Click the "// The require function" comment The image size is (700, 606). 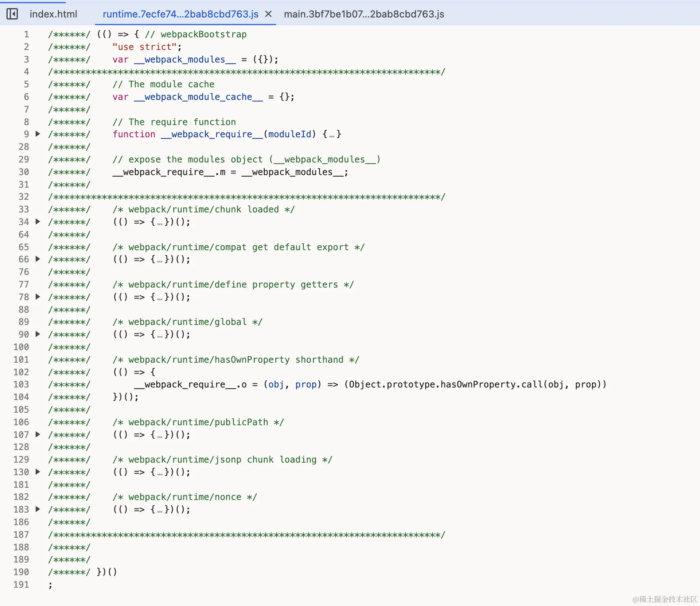[174, 122]
